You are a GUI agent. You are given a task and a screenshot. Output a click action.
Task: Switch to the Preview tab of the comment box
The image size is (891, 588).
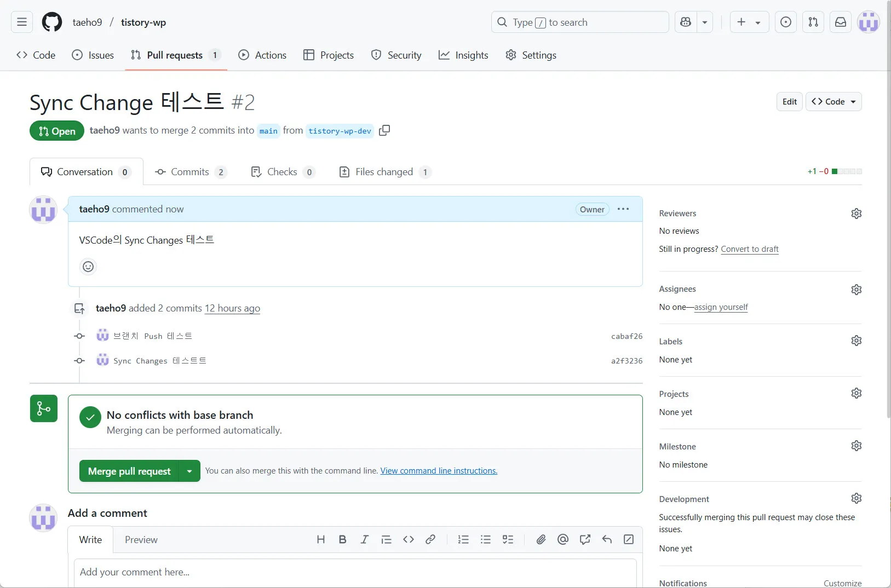click(141, 540)
